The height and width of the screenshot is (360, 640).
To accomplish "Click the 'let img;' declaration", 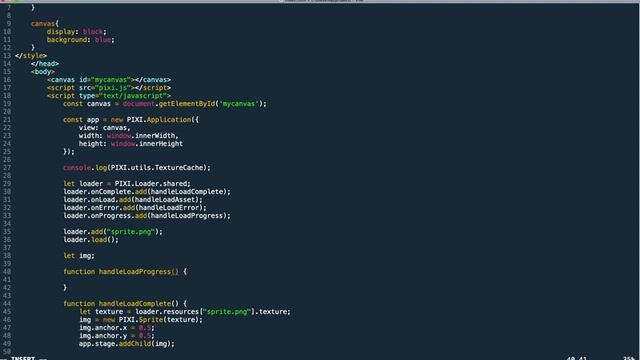I will 79,256.
